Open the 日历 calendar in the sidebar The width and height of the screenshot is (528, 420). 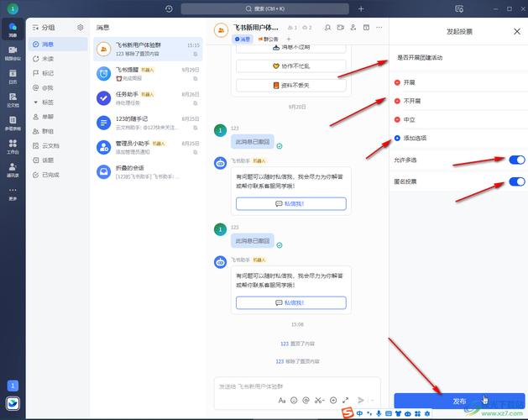tap(13, 76)
